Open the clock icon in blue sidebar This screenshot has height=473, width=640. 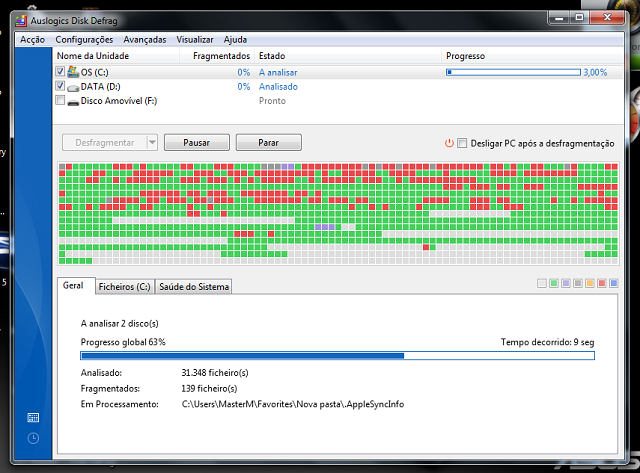point(33,438)
